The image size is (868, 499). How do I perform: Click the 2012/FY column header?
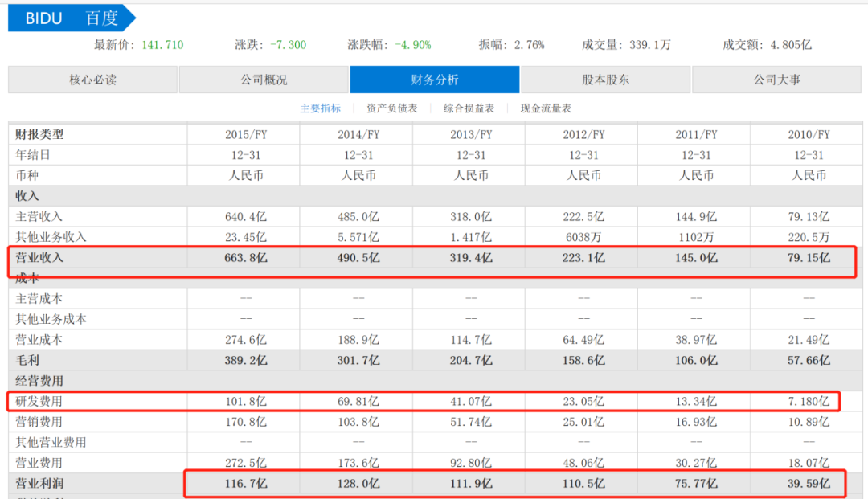(584, 134)
